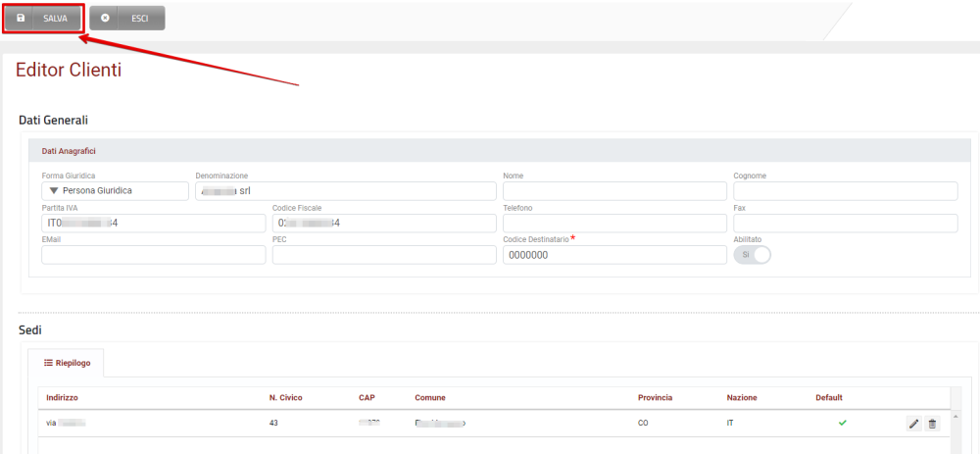Click the floppy disk save icon
Screen dimensions: 980x454
coord(20,18)
